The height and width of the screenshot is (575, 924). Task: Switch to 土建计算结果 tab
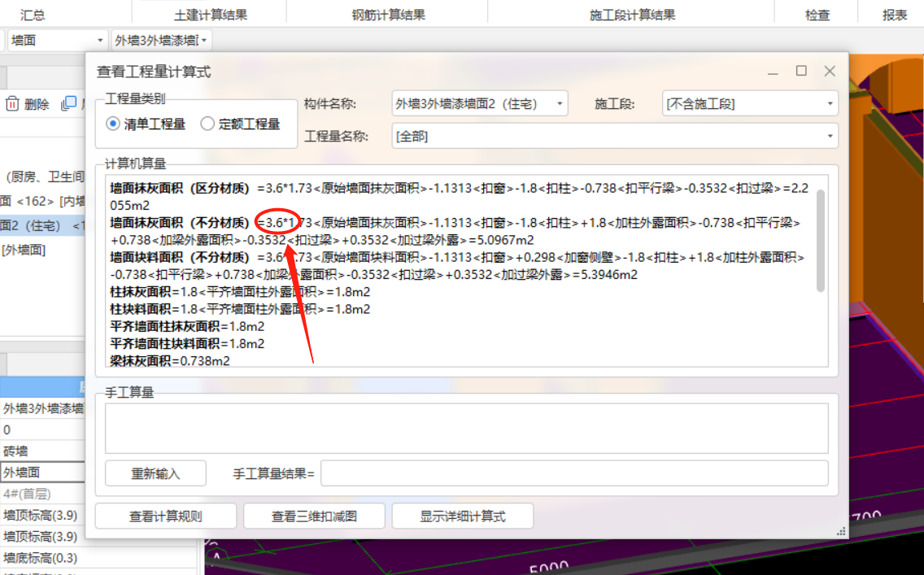point(211,15)
